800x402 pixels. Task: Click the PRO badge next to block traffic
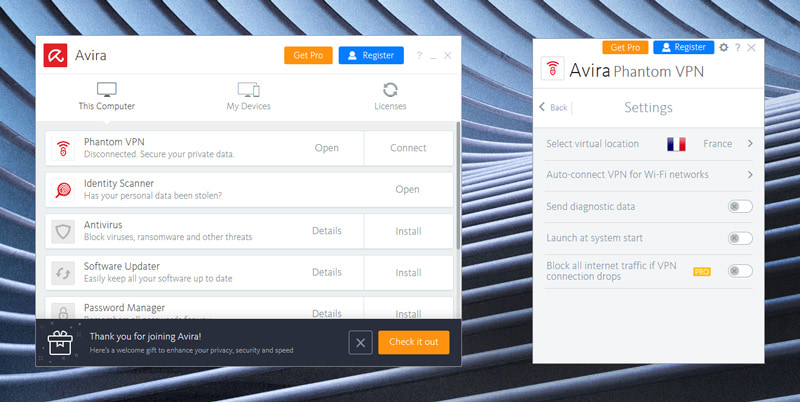pyautogui.click(x=702, y=271)
